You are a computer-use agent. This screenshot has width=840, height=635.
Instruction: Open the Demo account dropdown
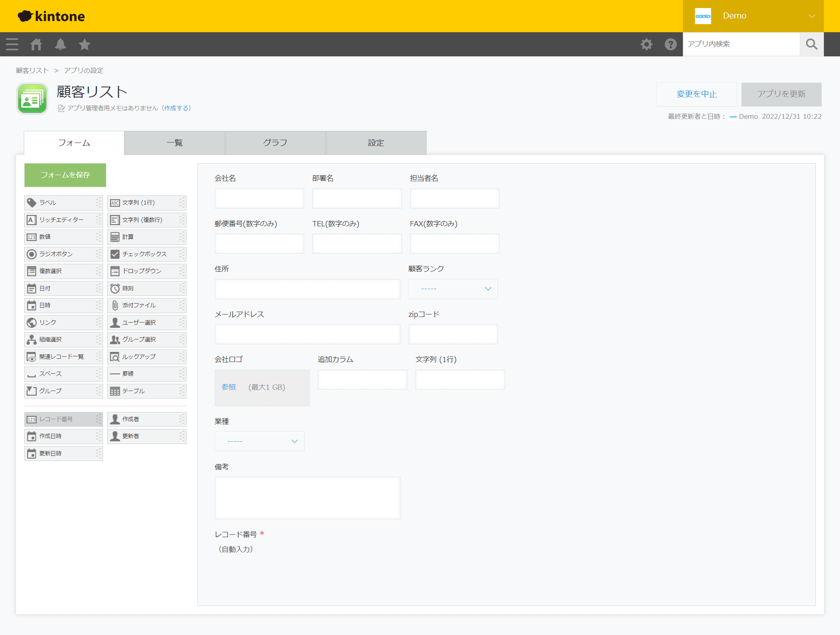point(753,16)
